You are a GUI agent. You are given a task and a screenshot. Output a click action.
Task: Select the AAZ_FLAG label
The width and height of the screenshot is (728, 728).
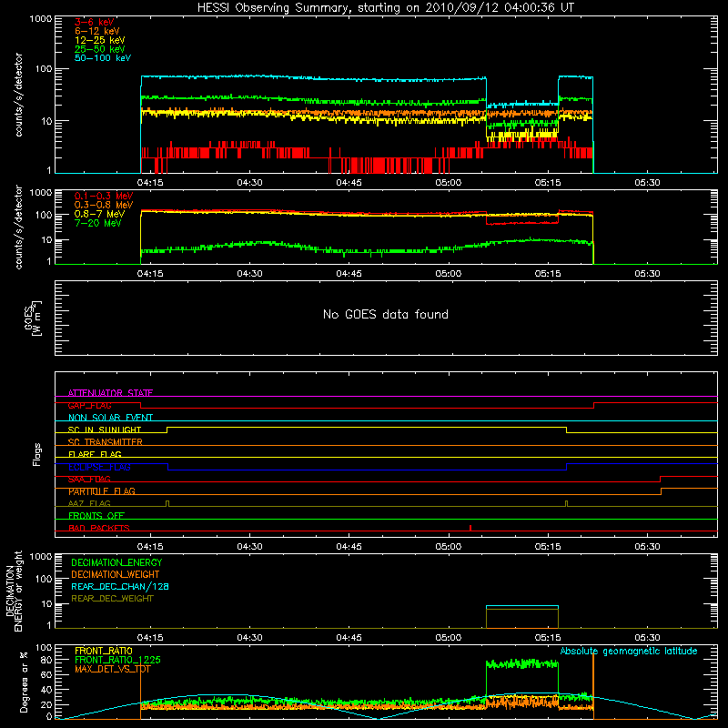89,503
